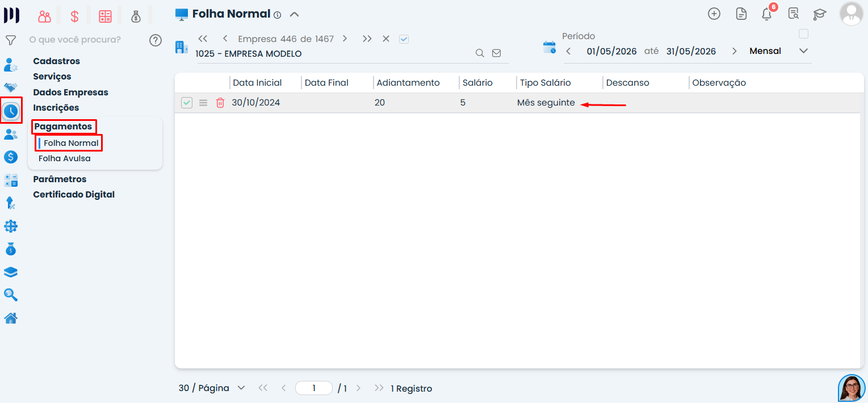The image size is (868, 403).
Task: Open the 30 / Página dropdown
Action: pyautogui.click(x=212, y=388)
